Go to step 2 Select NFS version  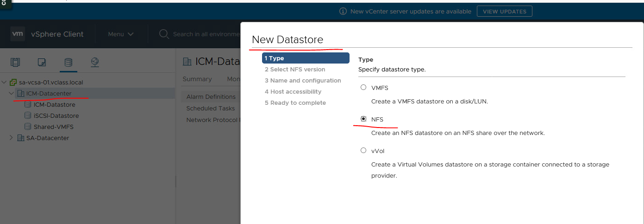click(295, 69)
